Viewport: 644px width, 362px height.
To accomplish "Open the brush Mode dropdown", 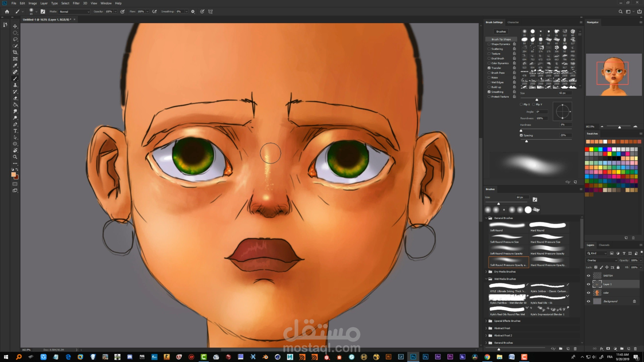I will pyautogui.click(x=74, y=12).
